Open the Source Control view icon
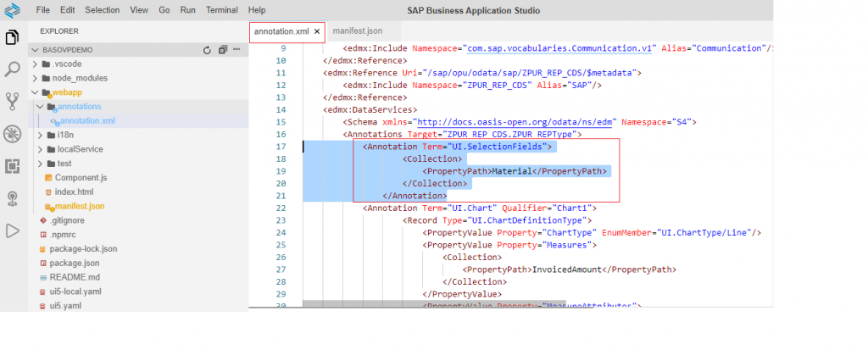The width and height of the screenshot is (868, 361). [x=12, y=102]
